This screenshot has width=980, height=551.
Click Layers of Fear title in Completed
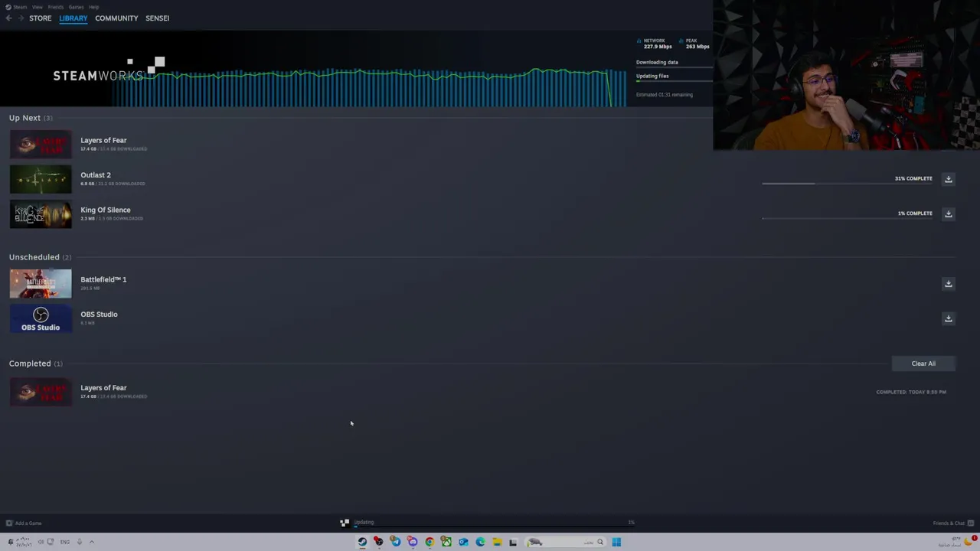coord(103,388)
